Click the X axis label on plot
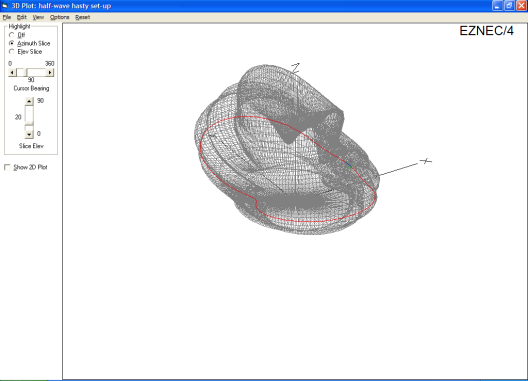Viewport: 528px width, 381px height. pyautogui.click(x=426, y=161)
